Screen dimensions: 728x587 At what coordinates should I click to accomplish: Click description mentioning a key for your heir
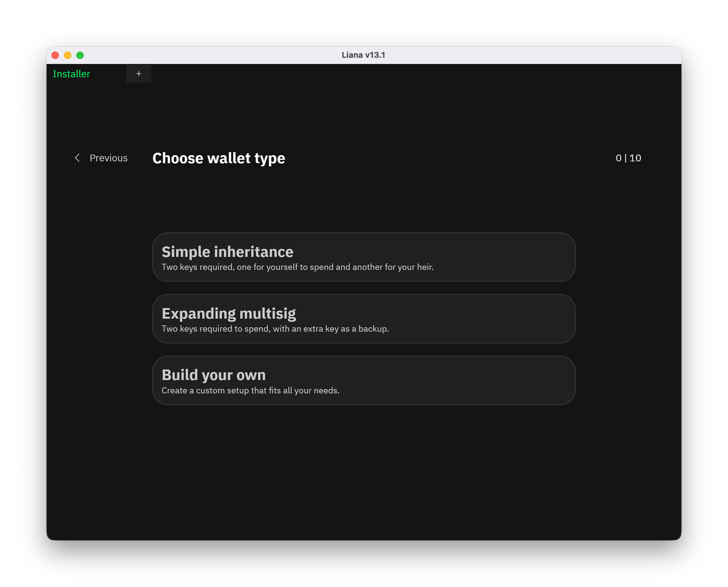[297, 267]
